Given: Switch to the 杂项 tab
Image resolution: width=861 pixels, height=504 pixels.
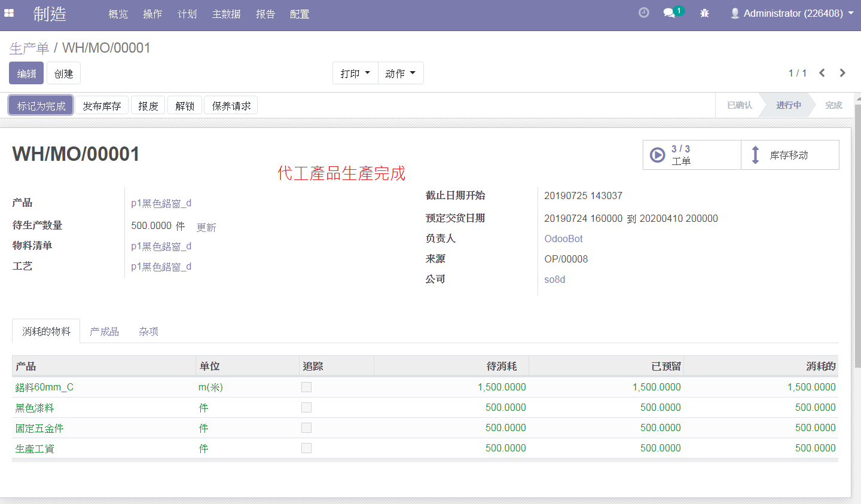Looking at the screenshot, I should coord(148,331).
